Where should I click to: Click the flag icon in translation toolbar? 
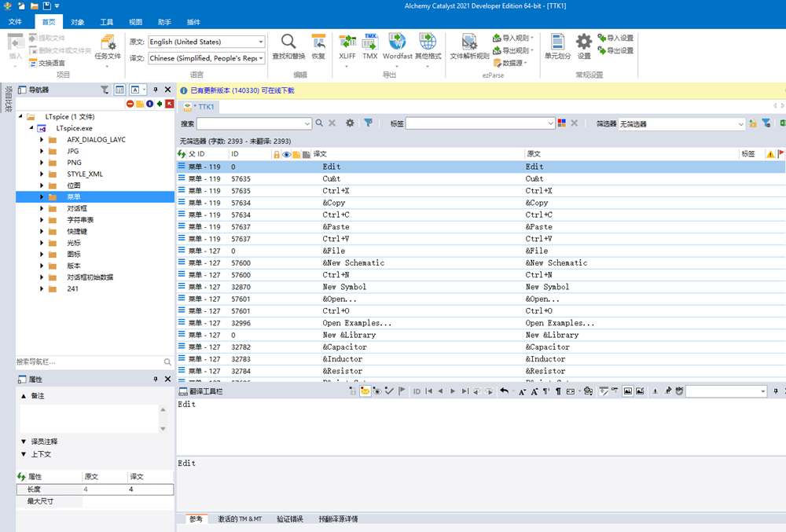[x=402, y=391]
